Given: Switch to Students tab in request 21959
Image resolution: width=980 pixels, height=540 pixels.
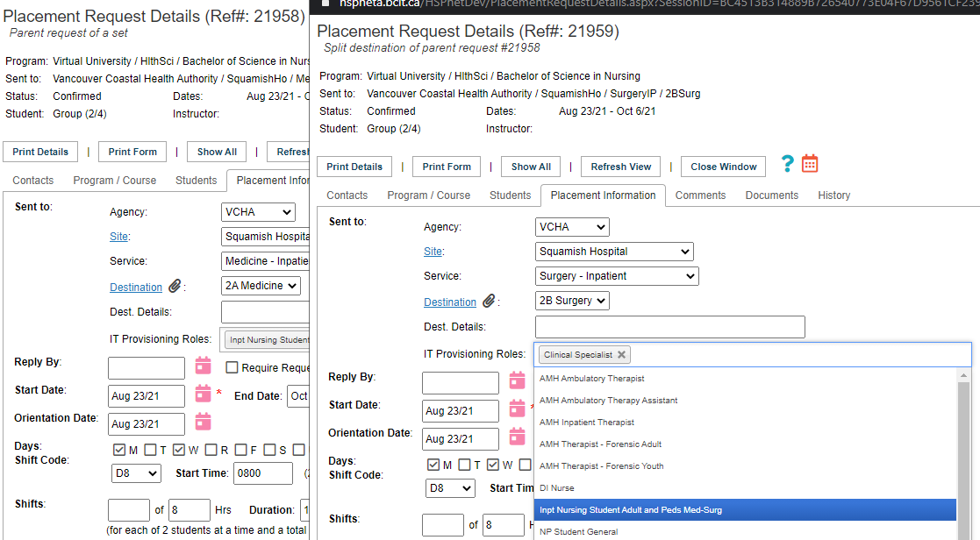Looking at the screenshot, I should click(x=510, y=195).
